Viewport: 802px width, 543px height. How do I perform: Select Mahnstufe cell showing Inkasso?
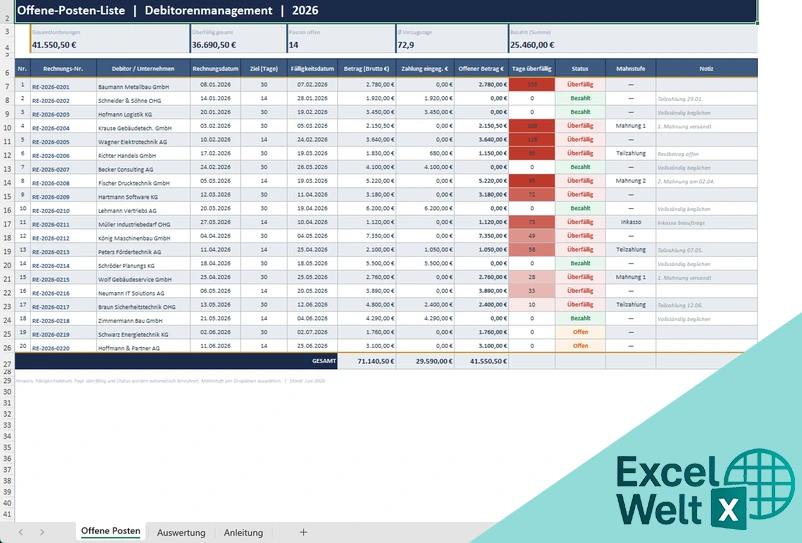click(631, 222)
